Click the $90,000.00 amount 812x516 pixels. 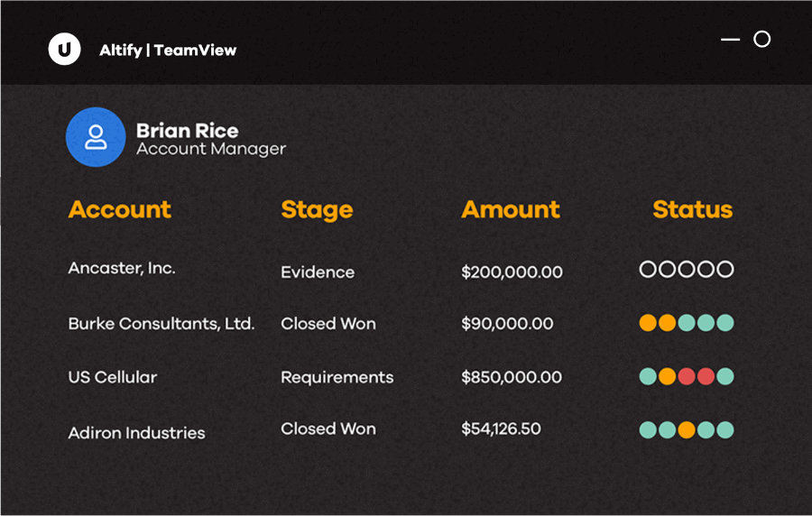point(507,324)
